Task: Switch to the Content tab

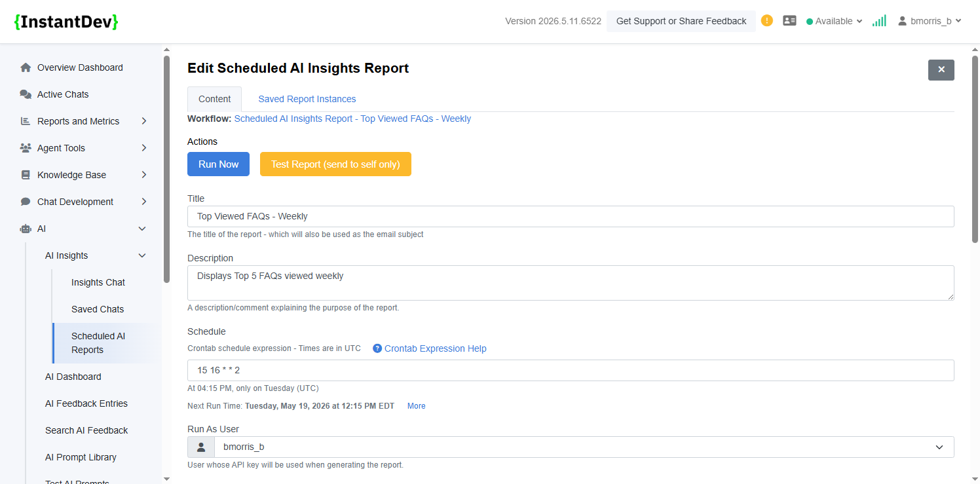Action: [x=215, y=99]
